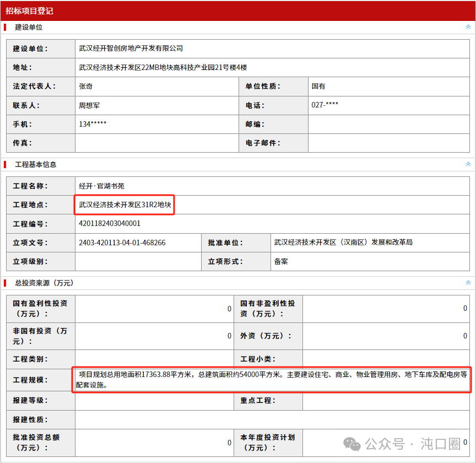Click the highlighted 工程规模 description text
The width and height of the screenshot is (476, 463).
272,379
